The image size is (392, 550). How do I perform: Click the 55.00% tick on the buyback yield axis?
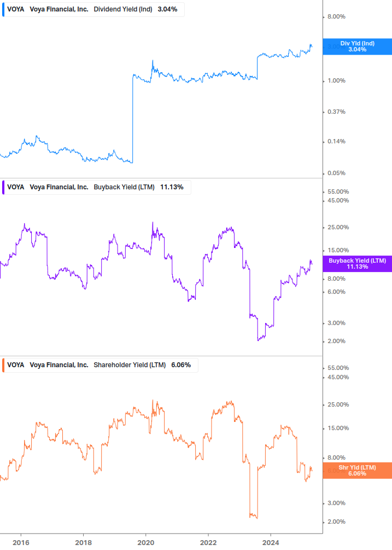click(x=338, y=192)
